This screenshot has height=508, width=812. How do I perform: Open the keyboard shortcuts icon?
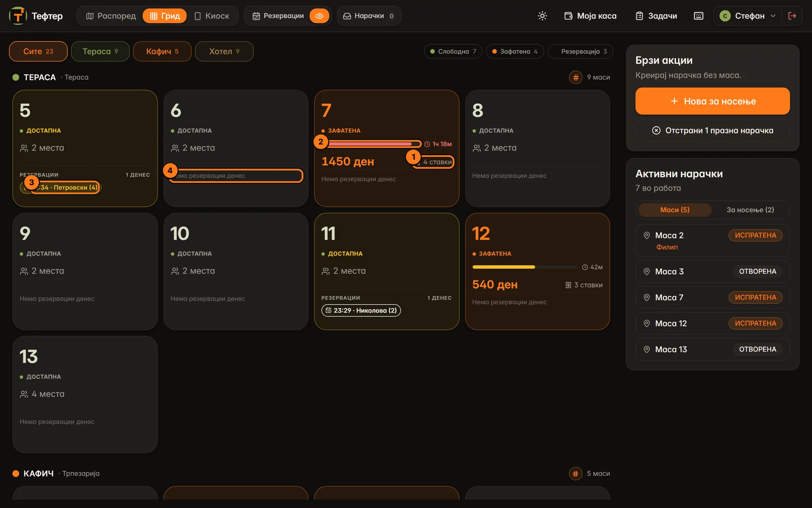click(x=698, y=16)
